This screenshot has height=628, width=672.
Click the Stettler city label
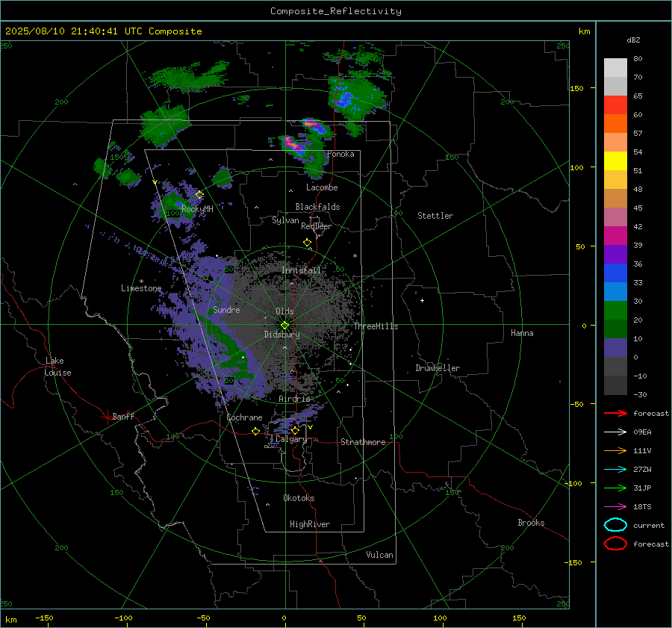[x=435, y=216]
